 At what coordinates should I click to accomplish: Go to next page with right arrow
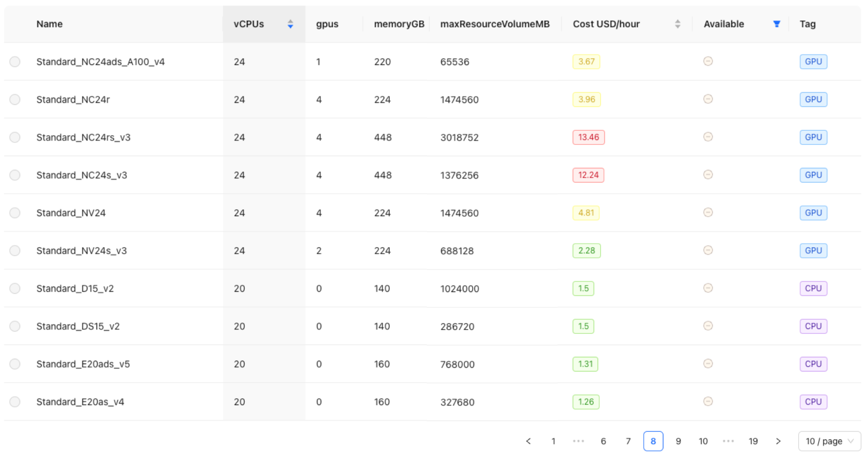tap(778, 441)
